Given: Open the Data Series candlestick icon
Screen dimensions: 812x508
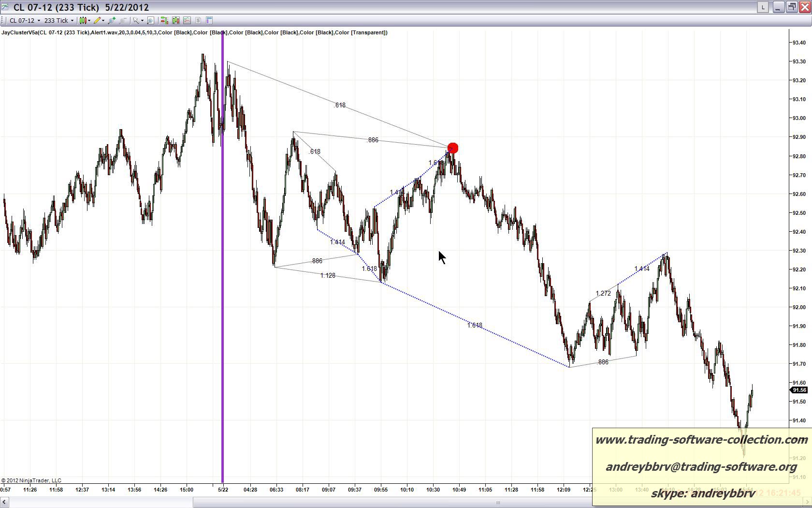Looking at the screenshot, I should (175, 20).
